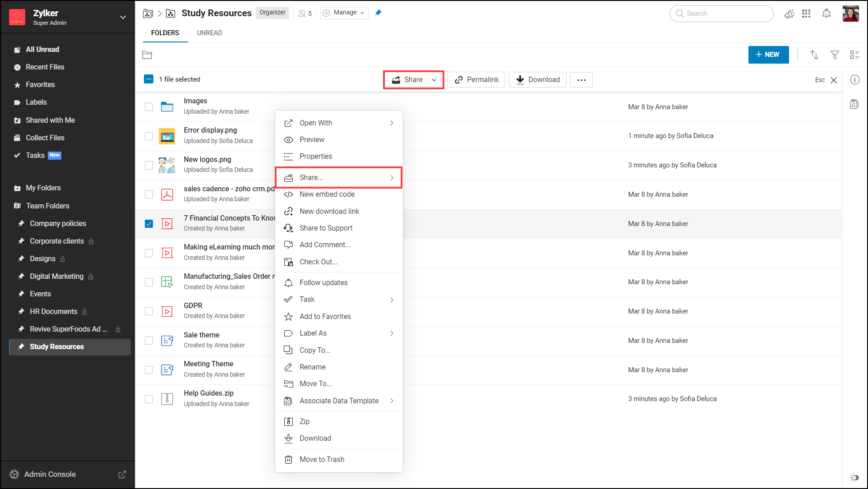Click the more actions ellipsis button
This screenshot has height=489, width=868.
click(x=581, y=80)
